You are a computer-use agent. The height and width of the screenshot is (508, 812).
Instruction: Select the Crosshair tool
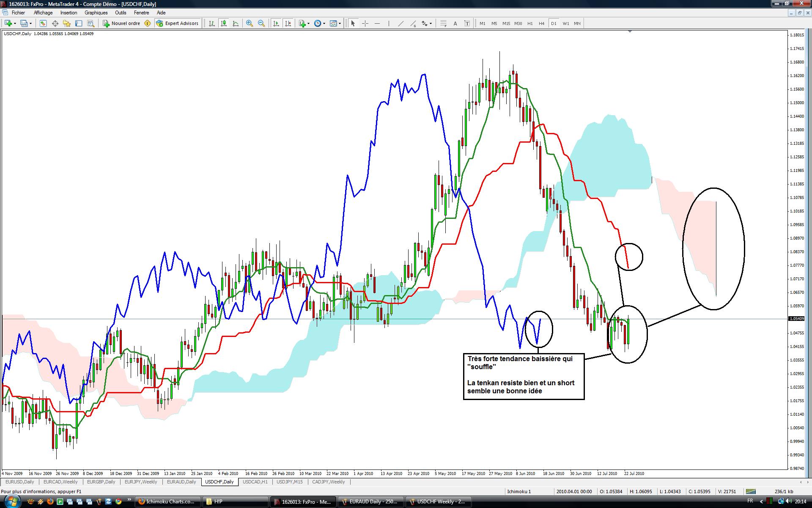(365, 24)
